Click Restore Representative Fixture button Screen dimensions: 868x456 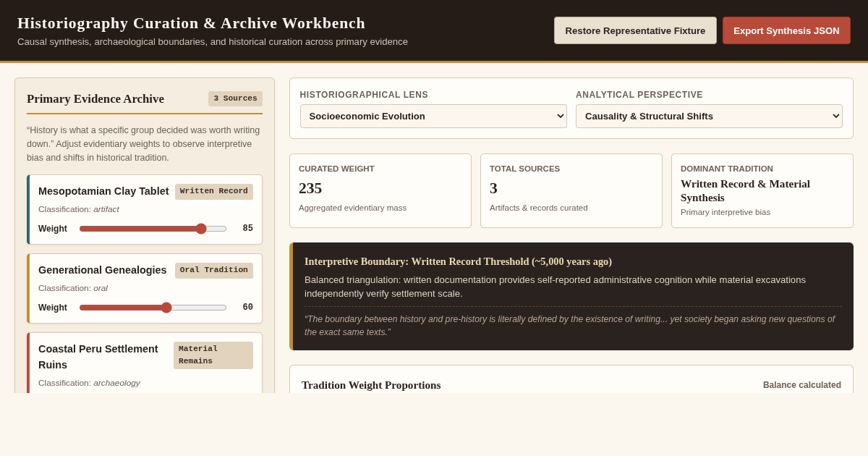tap(635, 30)
